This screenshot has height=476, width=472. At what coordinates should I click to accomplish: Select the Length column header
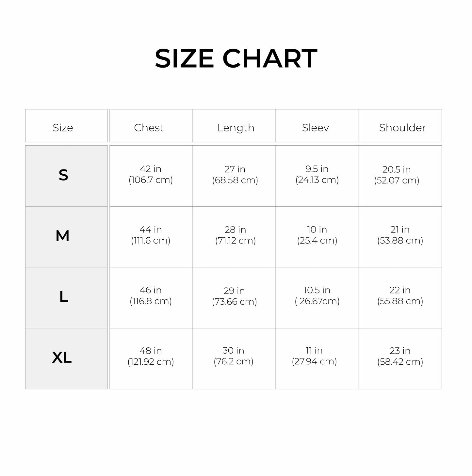click(x=236, y=127)
